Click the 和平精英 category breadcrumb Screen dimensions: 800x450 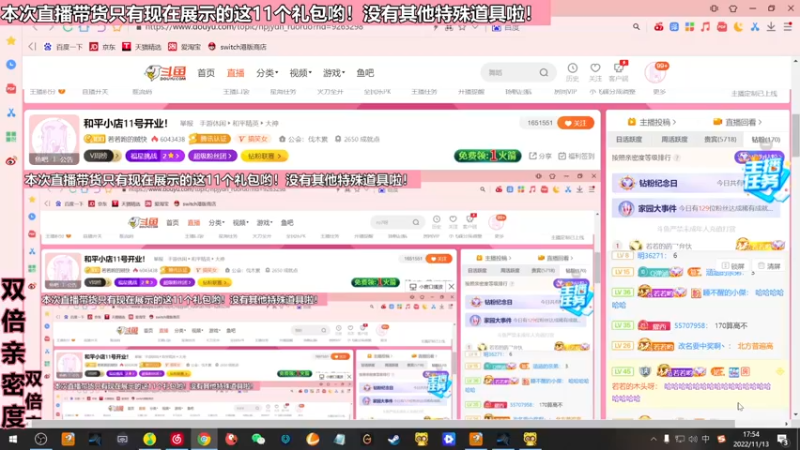pyautogui.click(x=245, y=123)
